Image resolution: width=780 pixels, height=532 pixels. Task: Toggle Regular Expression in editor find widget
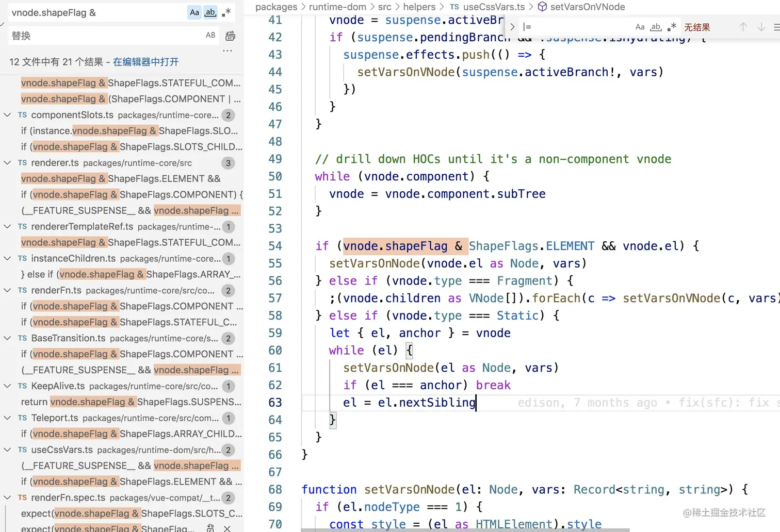point(672,27)
